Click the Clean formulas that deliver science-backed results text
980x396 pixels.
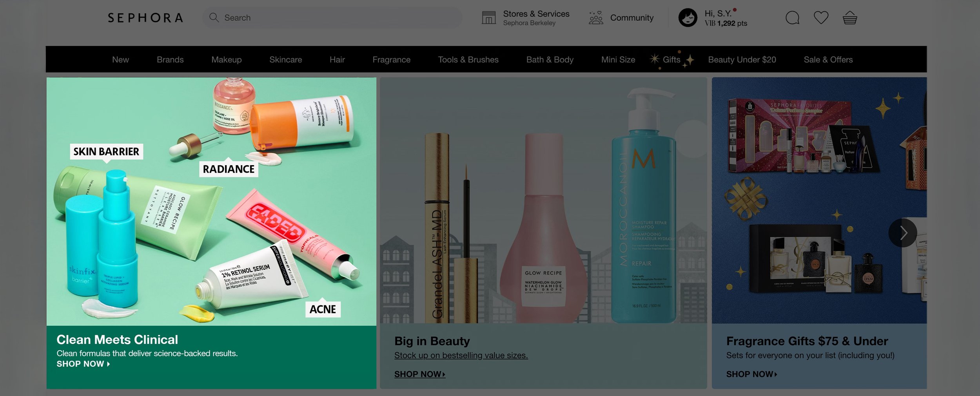point(147,353)
